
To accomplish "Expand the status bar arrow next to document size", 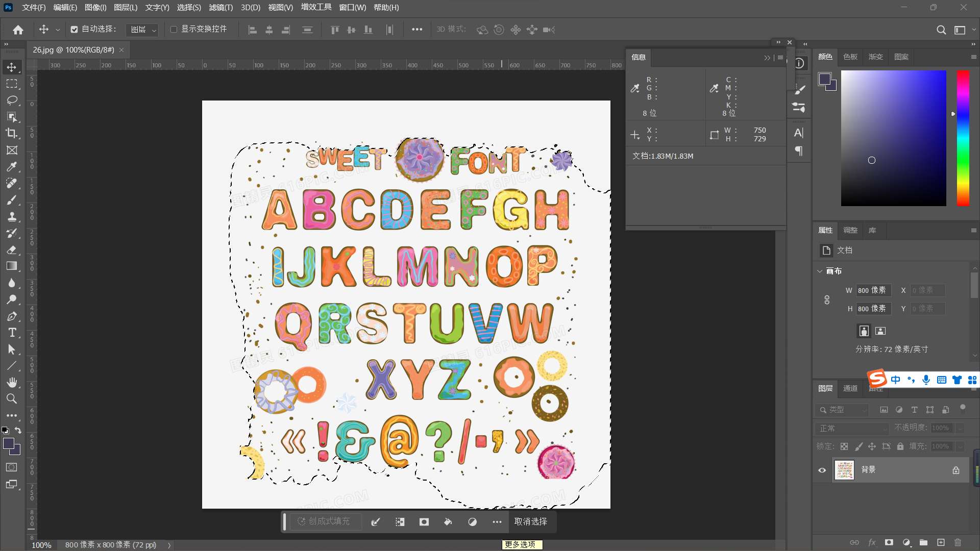I will (x=169, y=545).
